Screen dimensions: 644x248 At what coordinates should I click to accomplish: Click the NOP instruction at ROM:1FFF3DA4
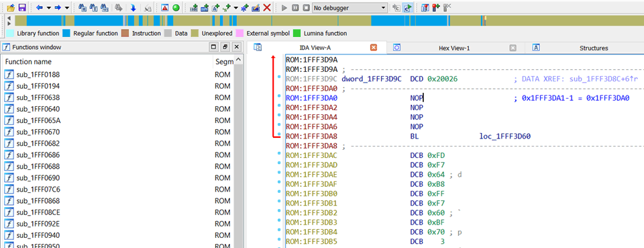[x=417, y=117]
